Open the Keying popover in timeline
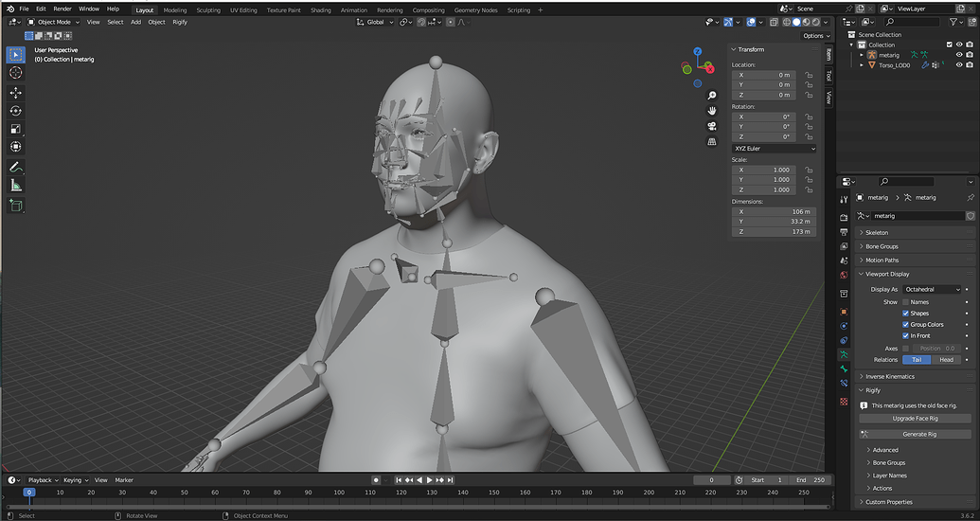The height and width of the screenshot is (521, 980). pos(76,480)
